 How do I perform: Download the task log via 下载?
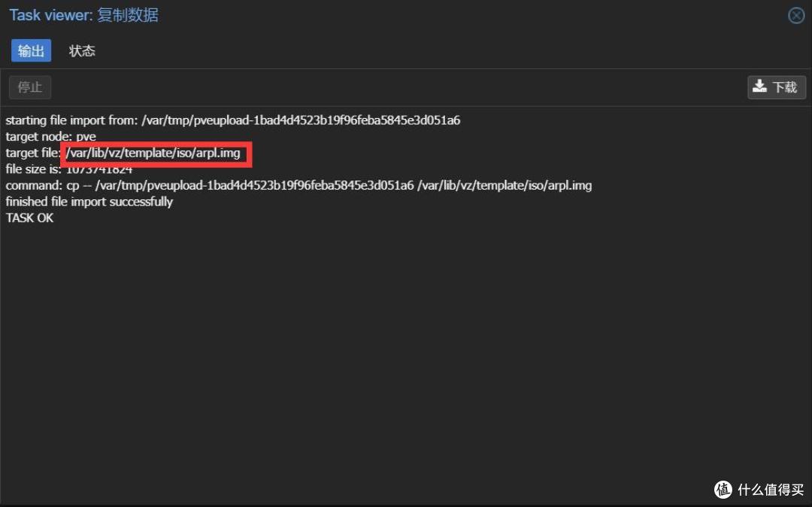776,87
